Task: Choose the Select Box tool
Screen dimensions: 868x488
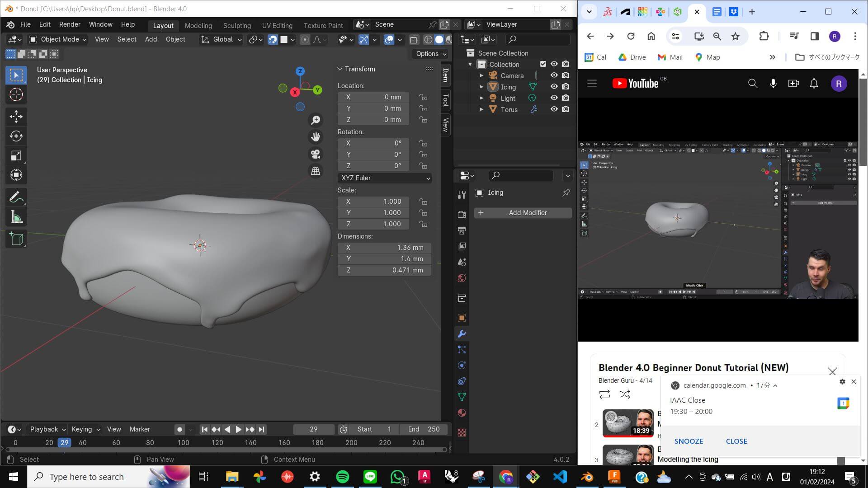Action: click(16, 75)
